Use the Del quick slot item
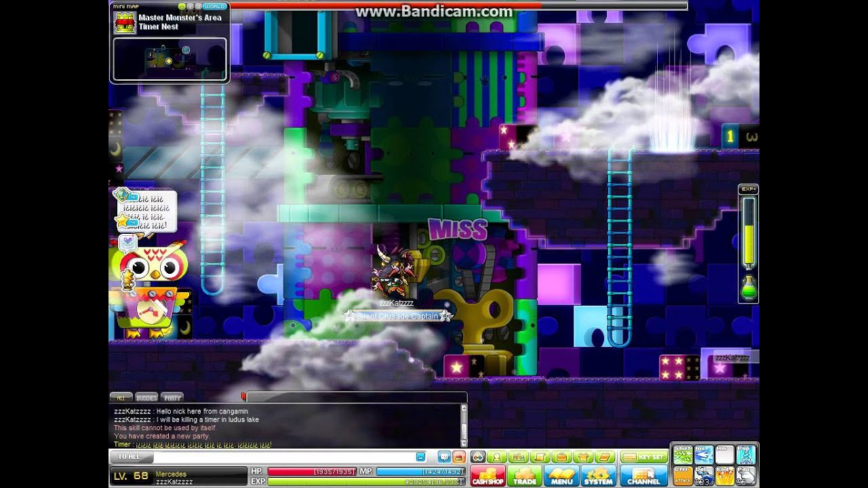The height and width of the screenshot is (488, 868). (704, 476)
